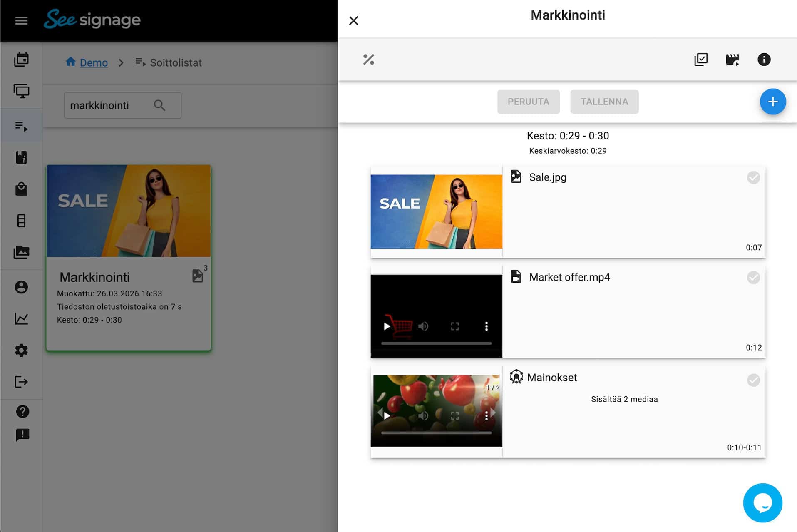Open the playlist info icon

pos(764,60)
